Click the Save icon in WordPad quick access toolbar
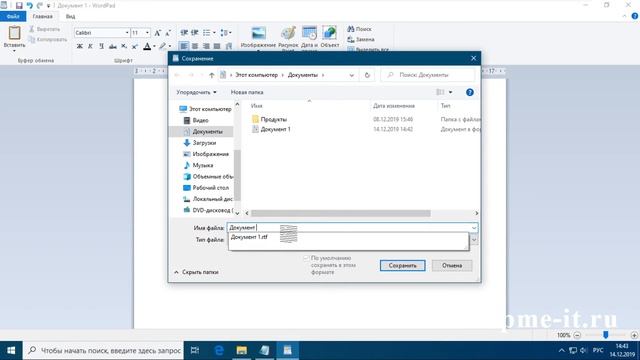Image resolution: width=640 pixels, height=360 pixels. [19, 5]
